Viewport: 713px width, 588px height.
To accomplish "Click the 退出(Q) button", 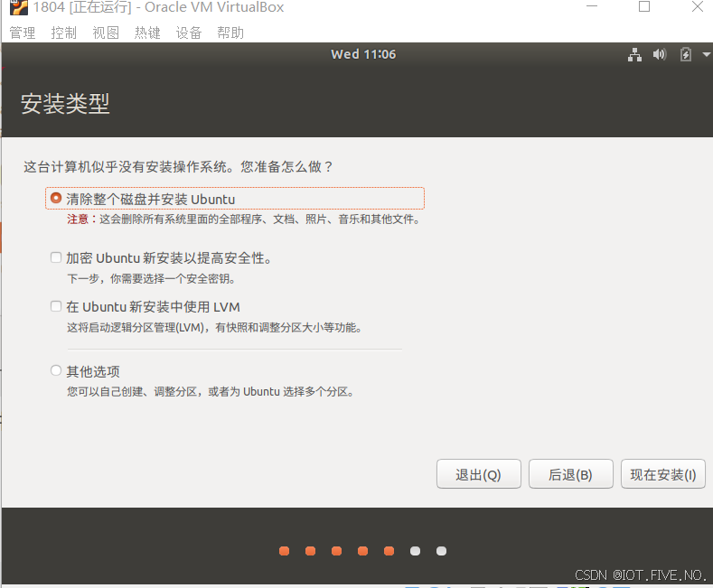I will click(478, 474).
